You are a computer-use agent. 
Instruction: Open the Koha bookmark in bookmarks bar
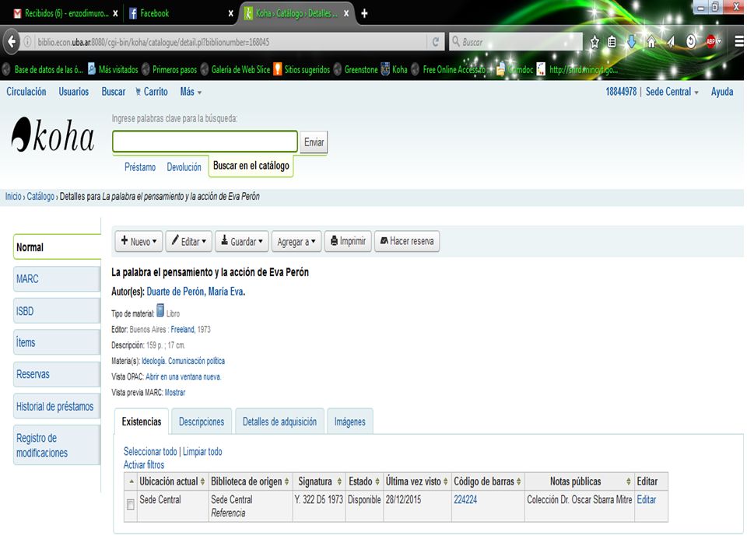coord(394,69)
